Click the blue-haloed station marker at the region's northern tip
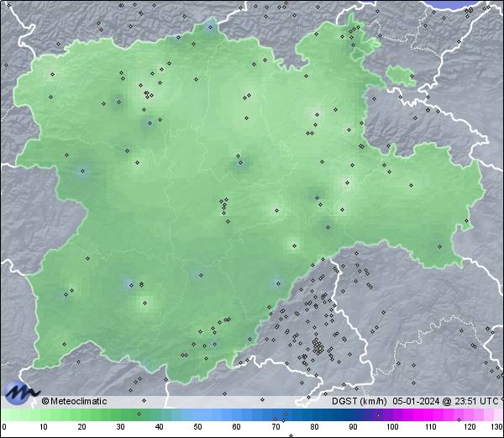Screen dimensions: 504x438 (x=210, y=28)
